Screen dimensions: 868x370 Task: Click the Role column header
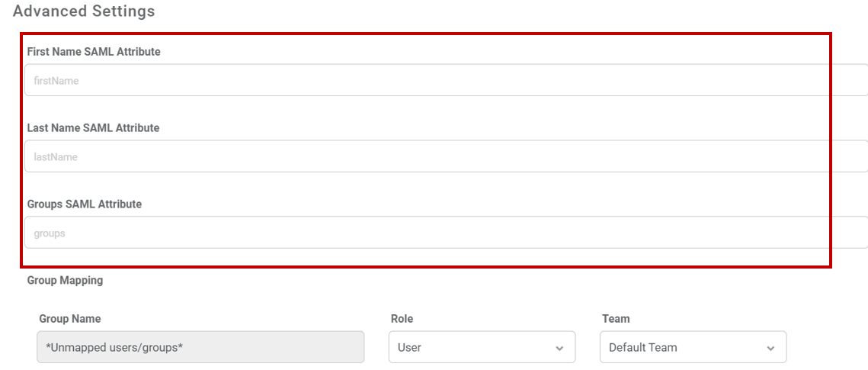pyautogui.click(x=402, y=319)
